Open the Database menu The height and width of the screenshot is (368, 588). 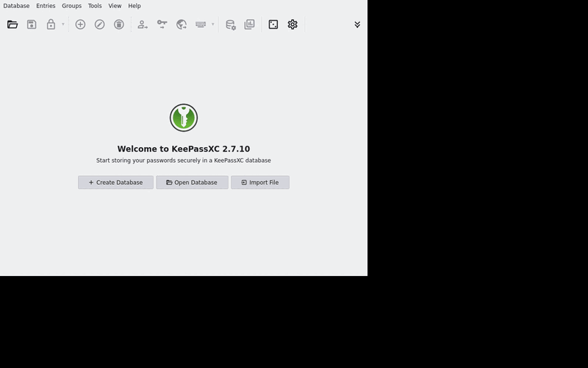pyautogui.click(x=16, y=6)
